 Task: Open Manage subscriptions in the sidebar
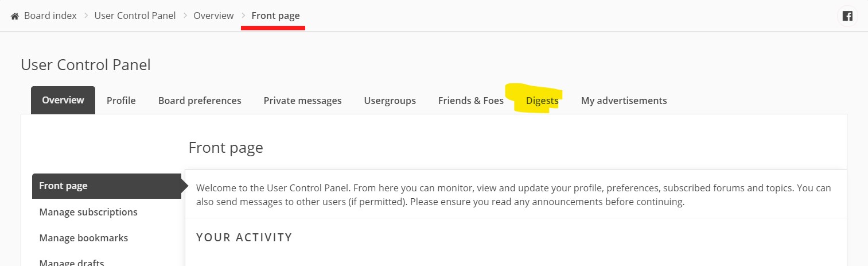[x=88, y=212]
